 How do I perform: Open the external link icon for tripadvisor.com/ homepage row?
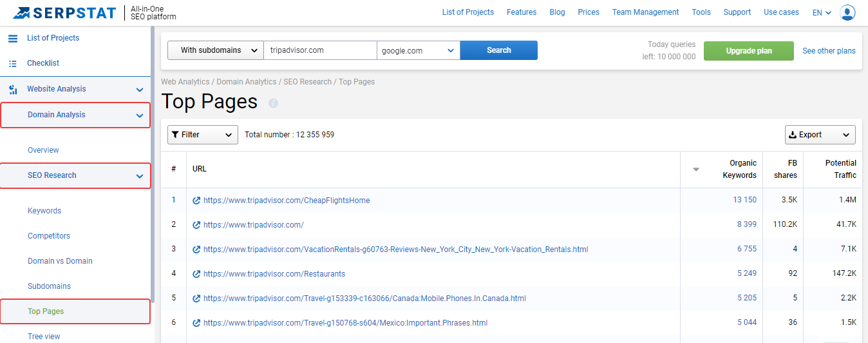[196, 225]
